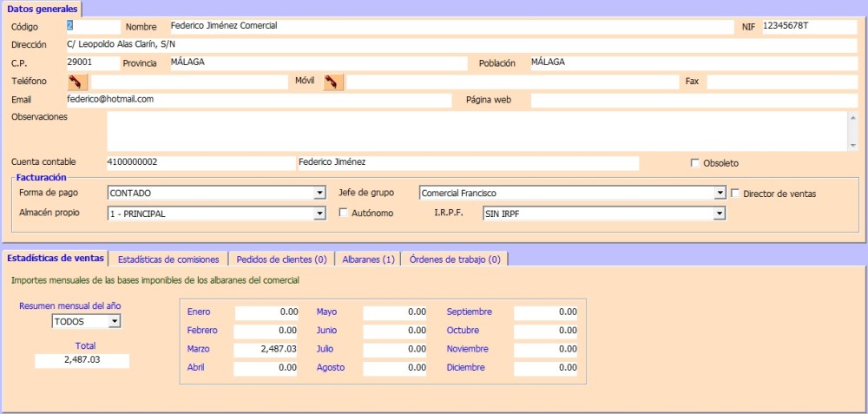868x414 pixels.
Task: Click the NIF input field
Action: (808, 27)
